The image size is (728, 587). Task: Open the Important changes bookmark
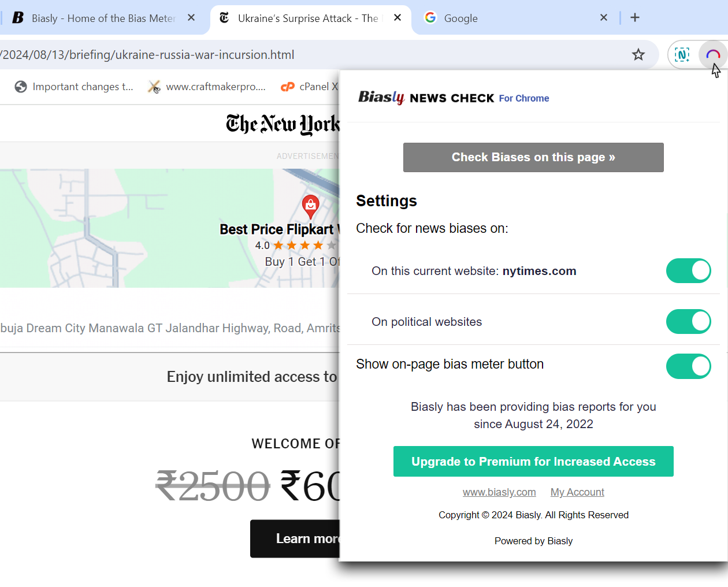(x=74, y=87)
